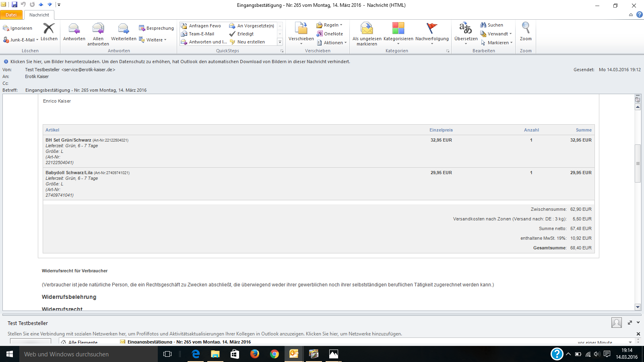Open Firefox from the taskbar

254,354
